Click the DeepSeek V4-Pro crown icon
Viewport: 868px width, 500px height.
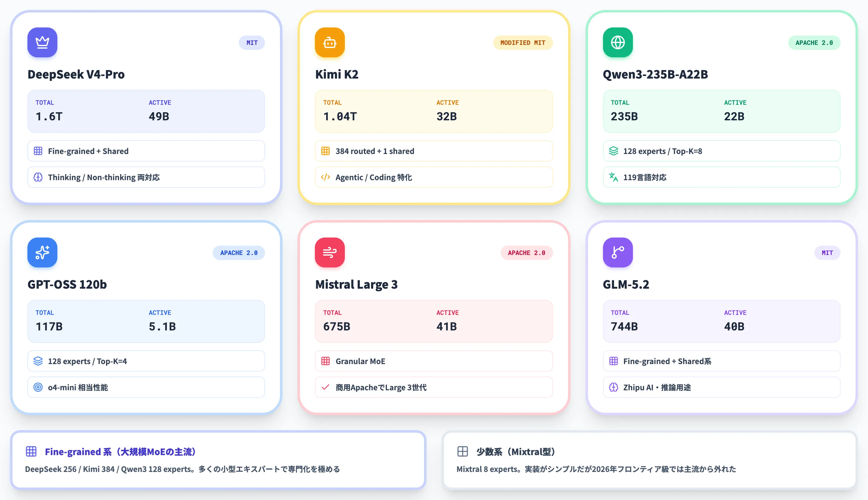(x=42, y=42)
